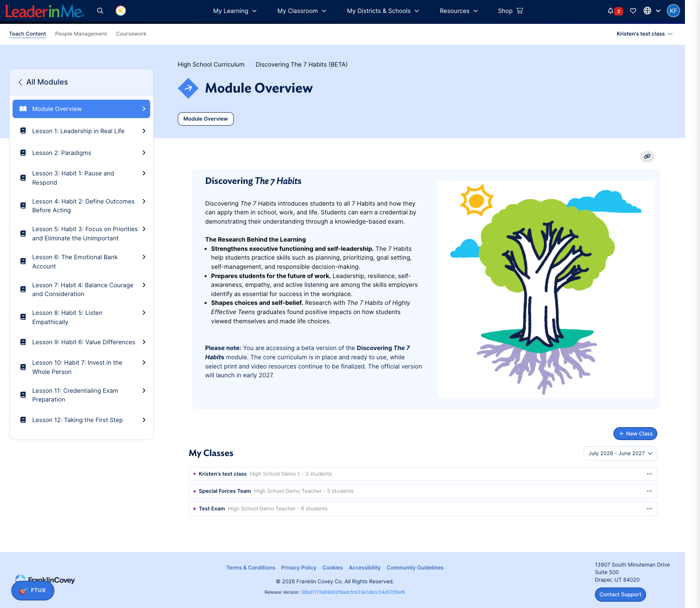Click the orange sparkle assistant icon
The width and height of the screenshot is (700, 608).
click(121, 11)
